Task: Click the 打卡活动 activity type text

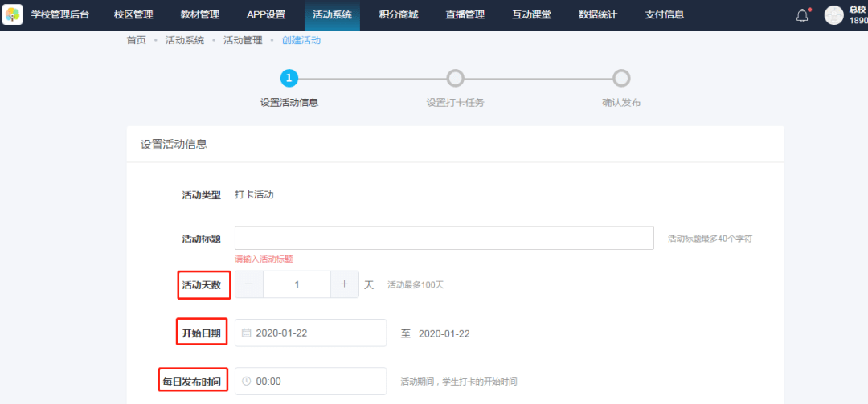Action: tap(254, 195)
